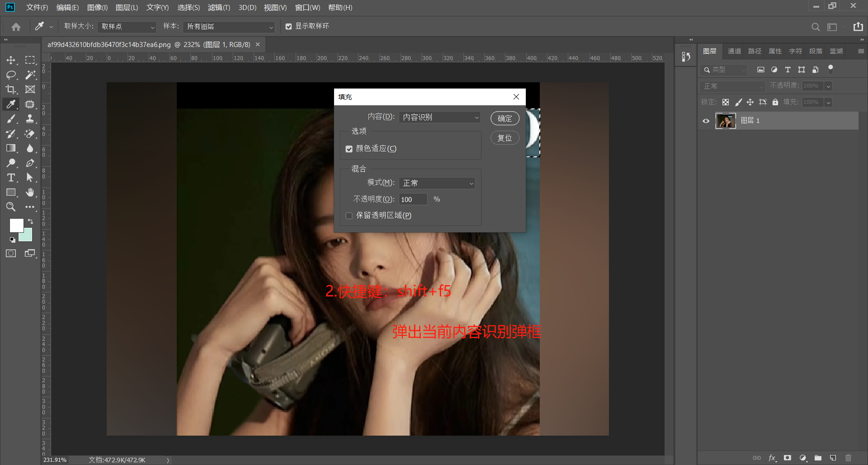
Task: Select the Pen tool
Action: click(x=30, y=163)
